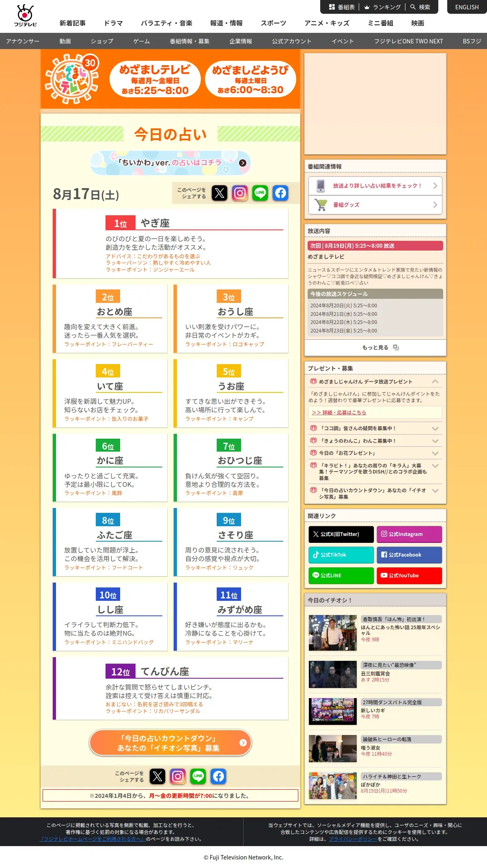The width and height of the screenshot is (487, 868).
Task: Open 報道・情報 menu item
Action: [226, 23]
